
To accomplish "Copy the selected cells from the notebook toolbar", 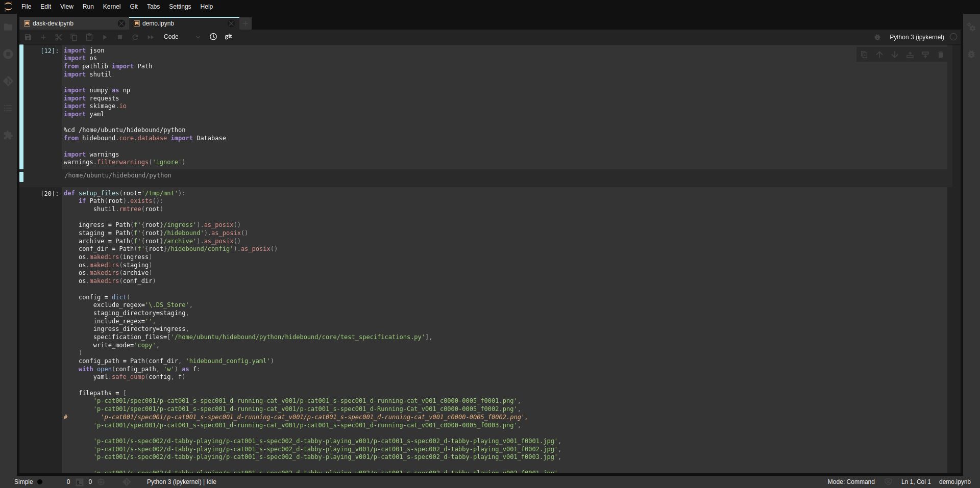I will coord(74,37).
